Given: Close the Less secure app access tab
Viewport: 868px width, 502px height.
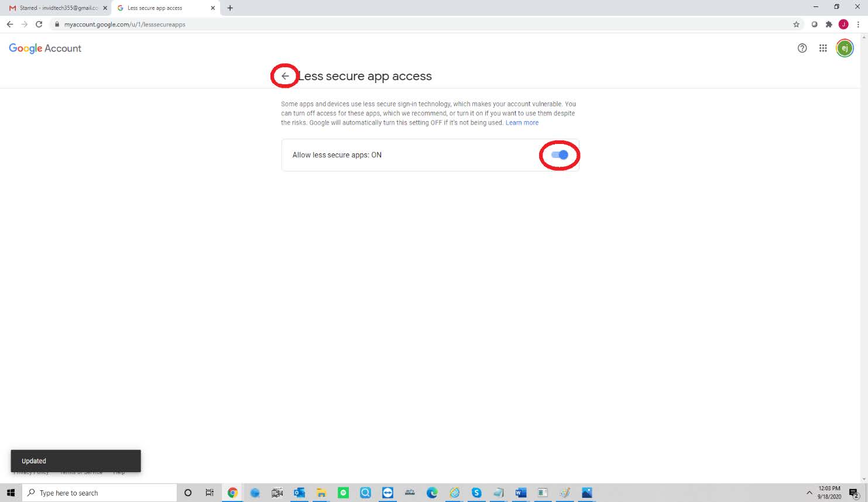Looking at the screenshot, I should click(x=213, y=8).
